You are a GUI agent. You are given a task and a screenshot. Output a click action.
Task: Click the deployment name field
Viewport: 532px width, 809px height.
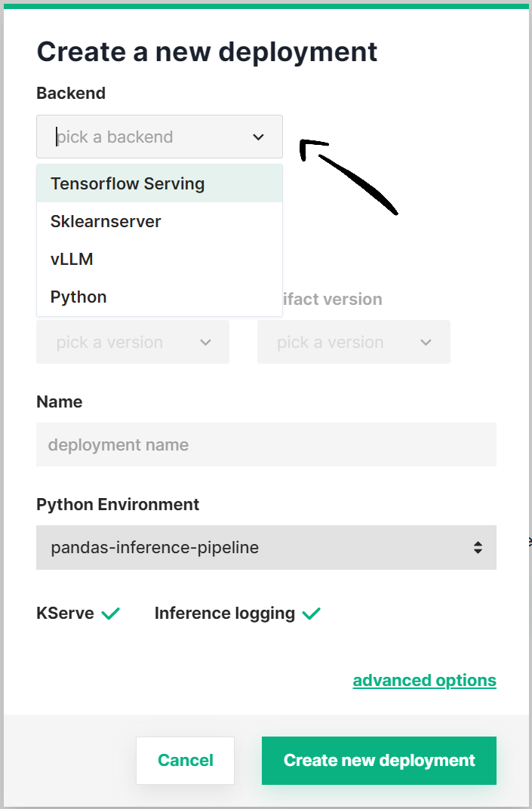[266, 444]
